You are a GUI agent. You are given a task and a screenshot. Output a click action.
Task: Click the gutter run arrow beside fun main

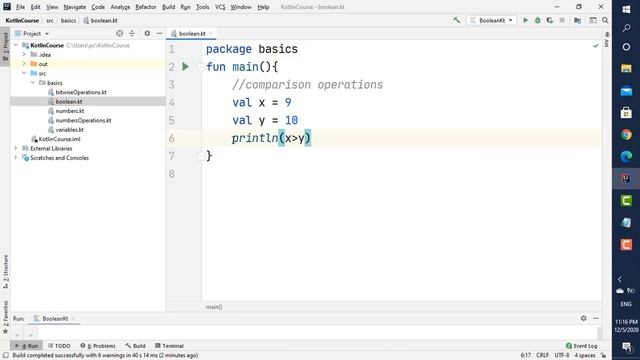point(185,67)
